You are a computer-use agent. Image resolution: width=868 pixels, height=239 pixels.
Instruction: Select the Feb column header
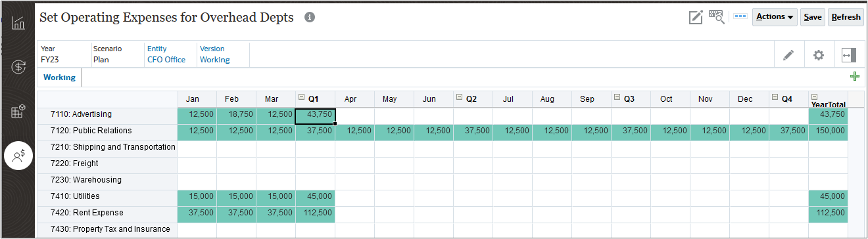point(236,99)
